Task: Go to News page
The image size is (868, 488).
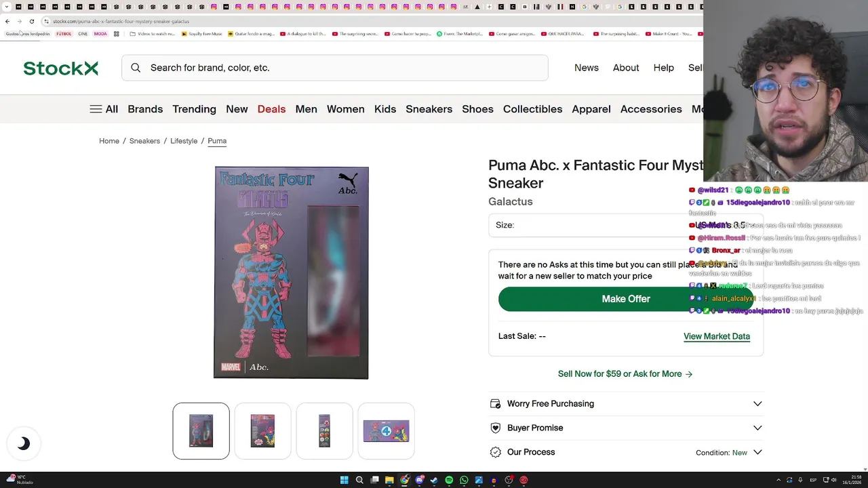Action: [x=587, y=68]
